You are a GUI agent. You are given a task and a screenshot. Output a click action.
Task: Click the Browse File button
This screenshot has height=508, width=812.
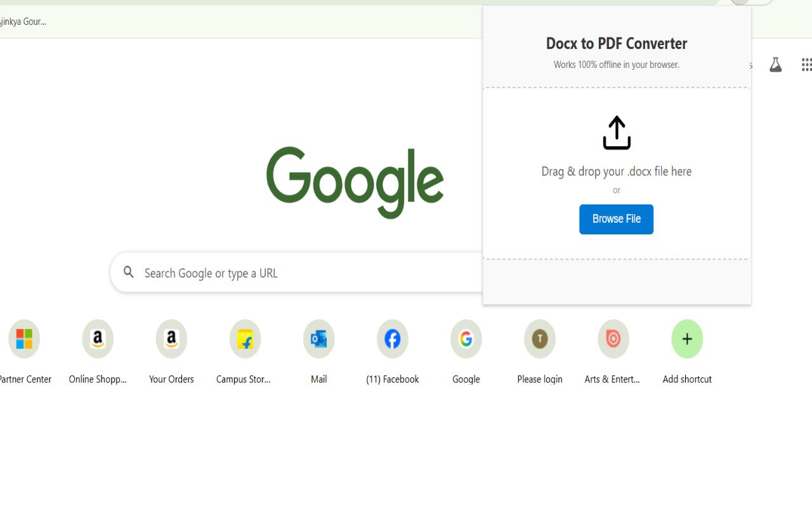click(616, 219)
